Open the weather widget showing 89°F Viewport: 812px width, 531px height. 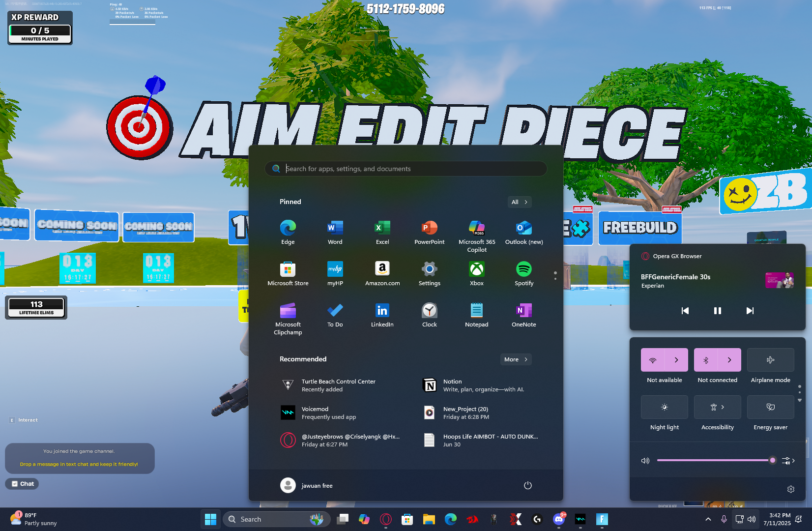pos(33,519)
